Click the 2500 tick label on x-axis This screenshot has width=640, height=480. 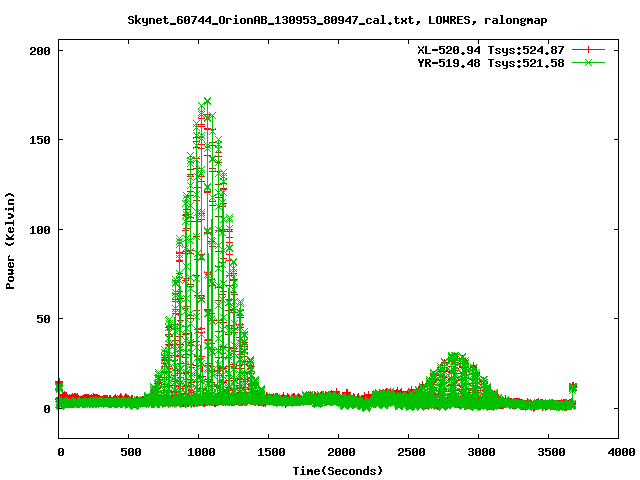411,452
